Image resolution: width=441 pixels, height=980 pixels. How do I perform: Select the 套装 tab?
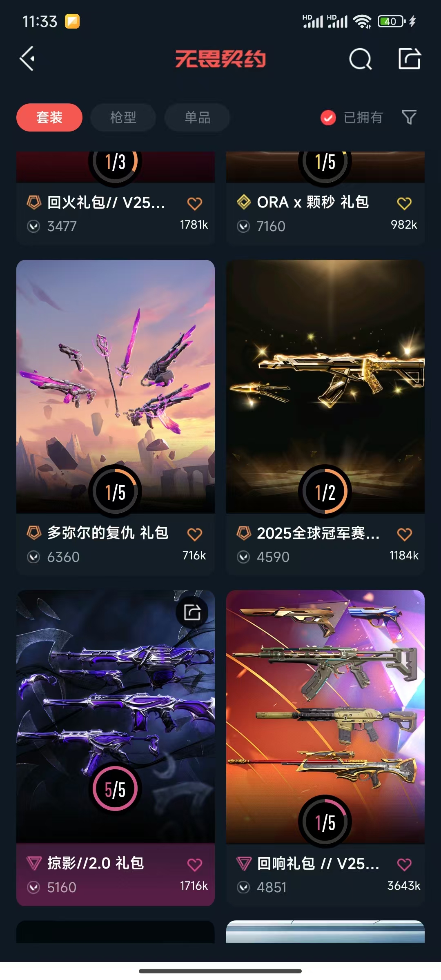click(x=49, y=118)
